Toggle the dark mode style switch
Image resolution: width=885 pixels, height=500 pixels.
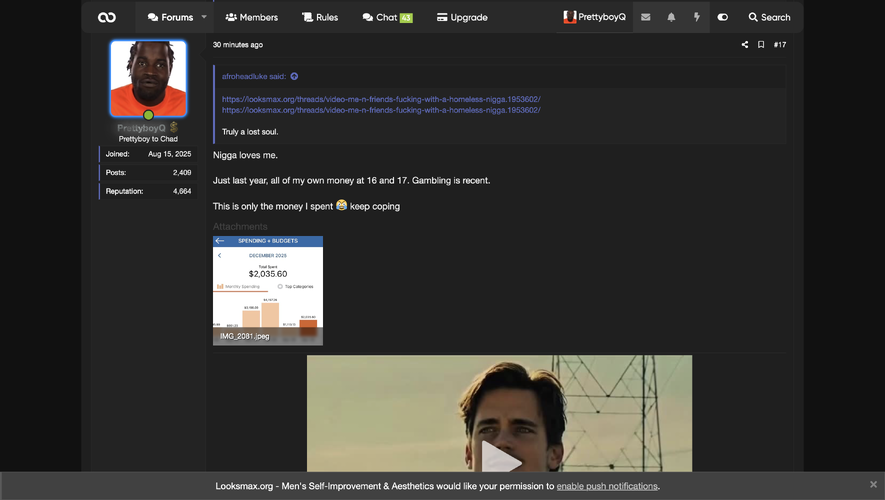[x=722, y=17]
